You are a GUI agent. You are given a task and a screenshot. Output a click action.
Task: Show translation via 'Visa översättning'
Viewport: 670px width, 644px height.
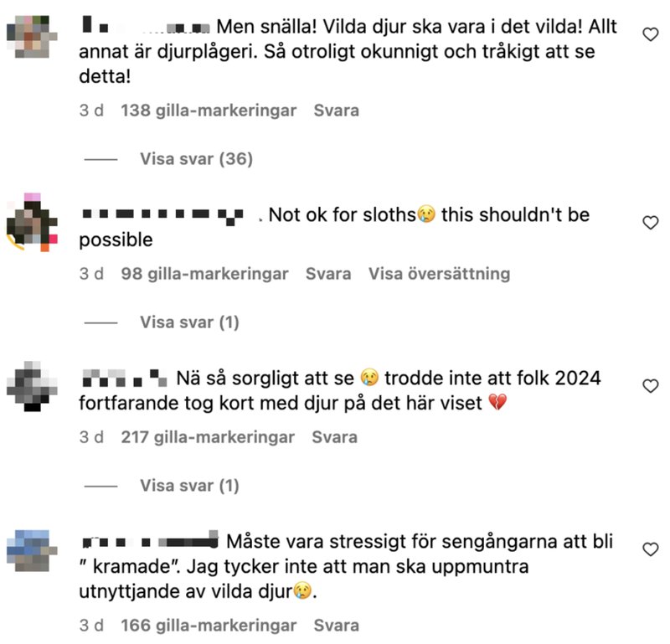(x=439, y=274)
